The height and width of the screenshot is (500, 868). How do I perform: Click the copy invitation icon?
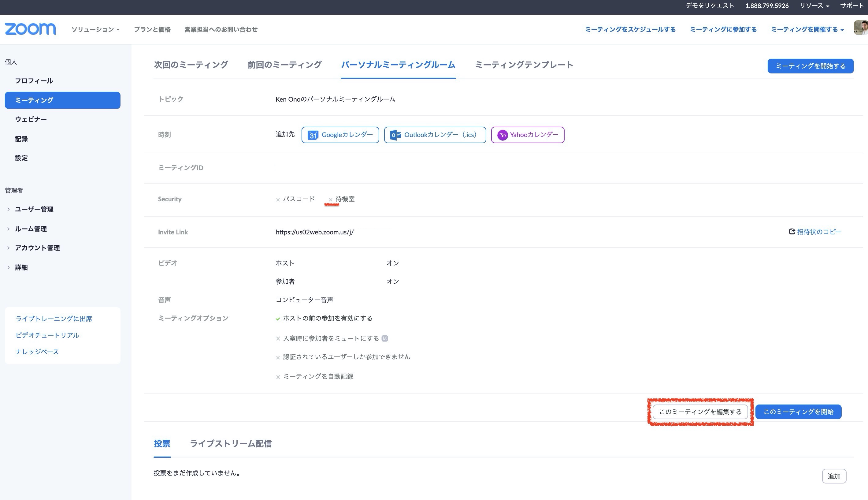792,232
